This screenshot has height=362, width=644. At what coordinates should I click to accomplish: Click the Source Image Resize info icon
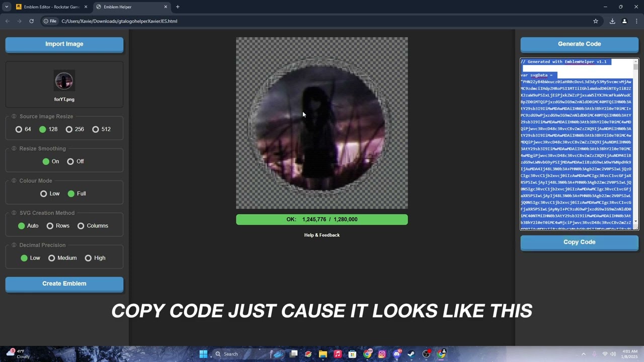click(x=14, y=117)
